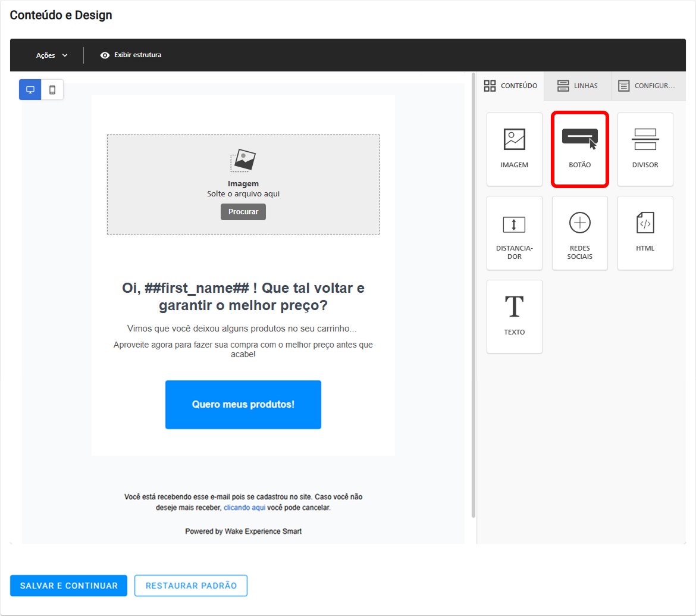
Task: Select the HTML code block
Action: click(x=645, y=233)
